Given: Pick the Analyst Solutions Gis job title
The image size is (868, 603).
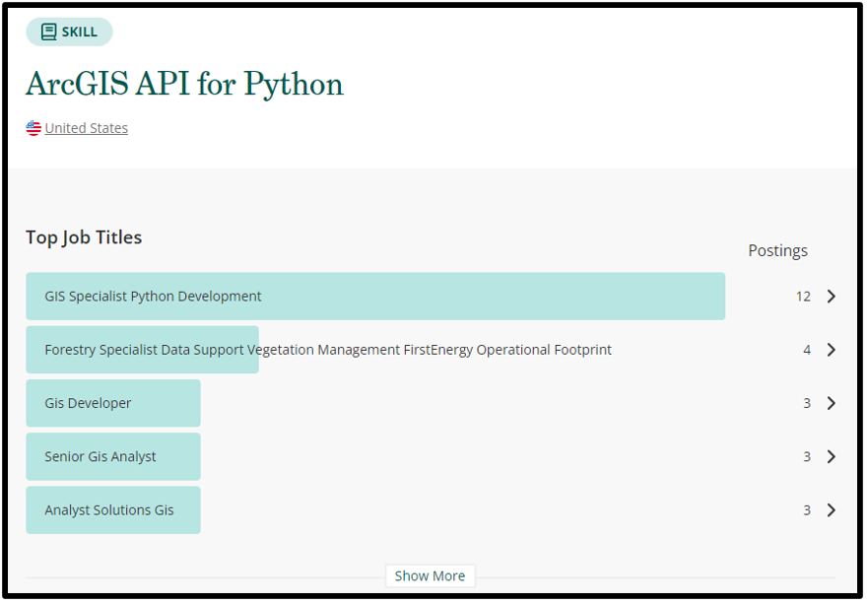Looking at the screenshot, I should click(x=113, y=509).
